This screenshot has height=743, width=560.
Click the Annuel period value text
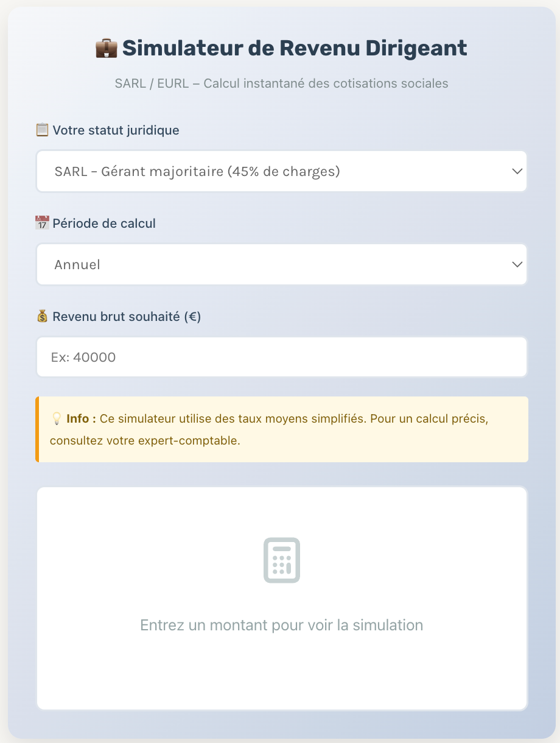point(77,264)
